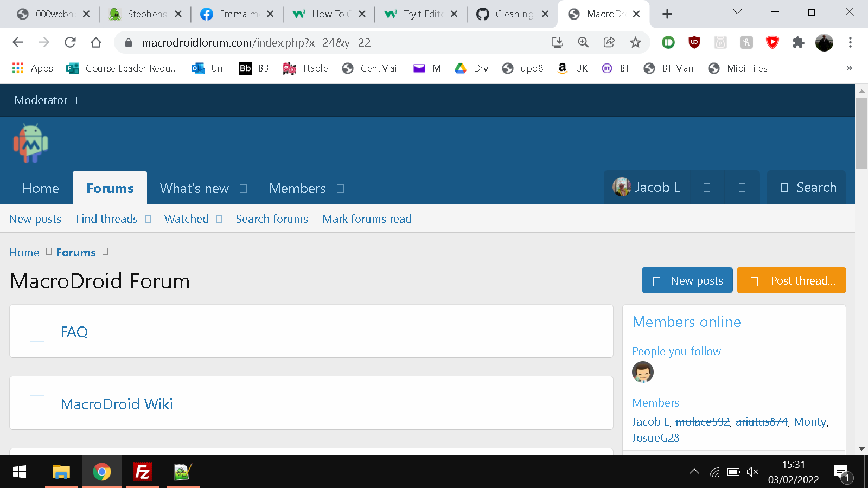
Task: Click the MacroDroid Android logo
Action: click(31, 143)
